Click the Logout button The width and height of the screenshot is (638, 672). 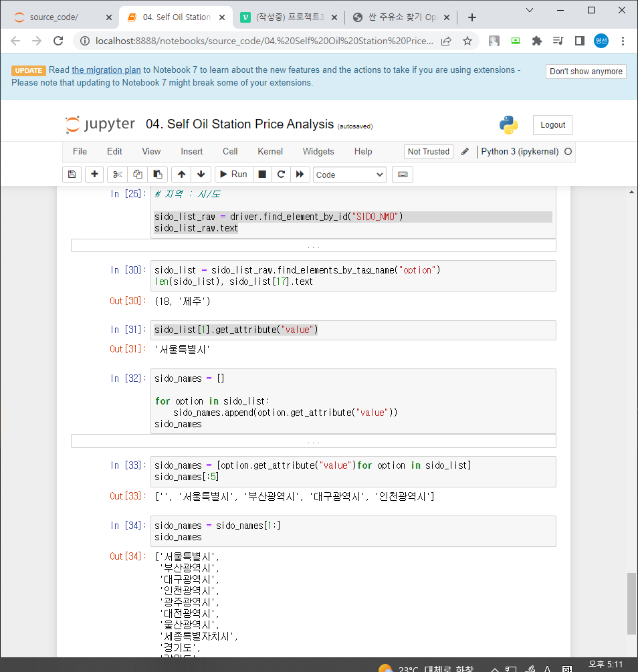552,125
